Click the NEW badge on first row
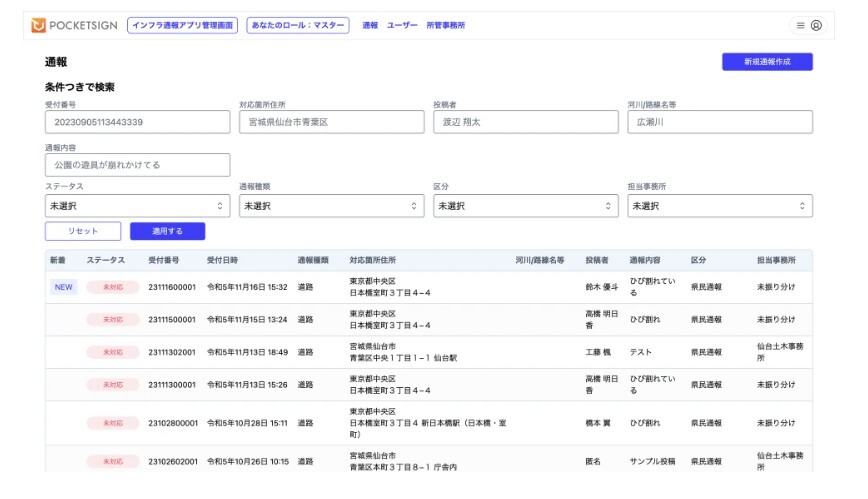The image size is (868, 499). point(64,287)
